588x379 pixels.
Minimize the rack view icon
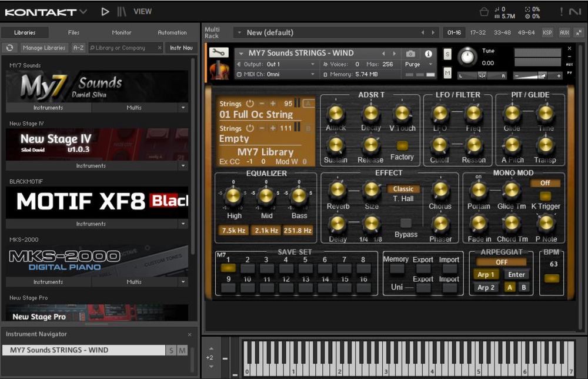point(579,32)
